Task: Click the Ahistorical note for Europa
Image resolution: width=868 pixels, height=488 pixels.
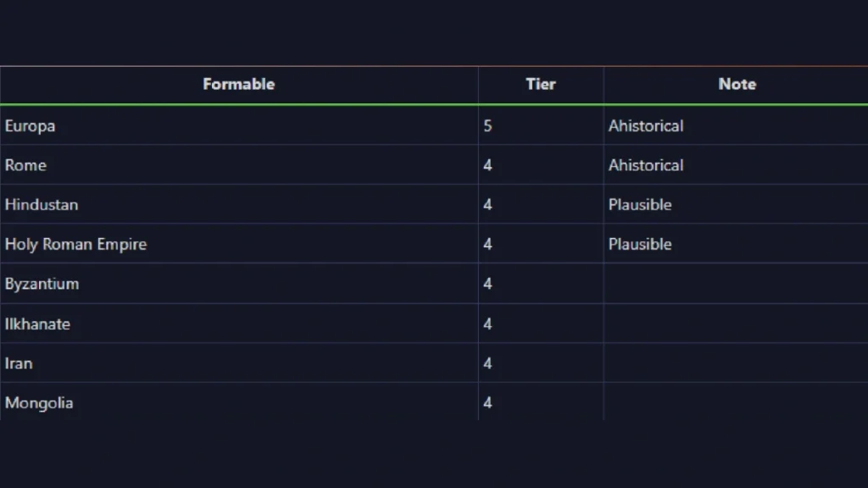Action: [x=645, y=125]
